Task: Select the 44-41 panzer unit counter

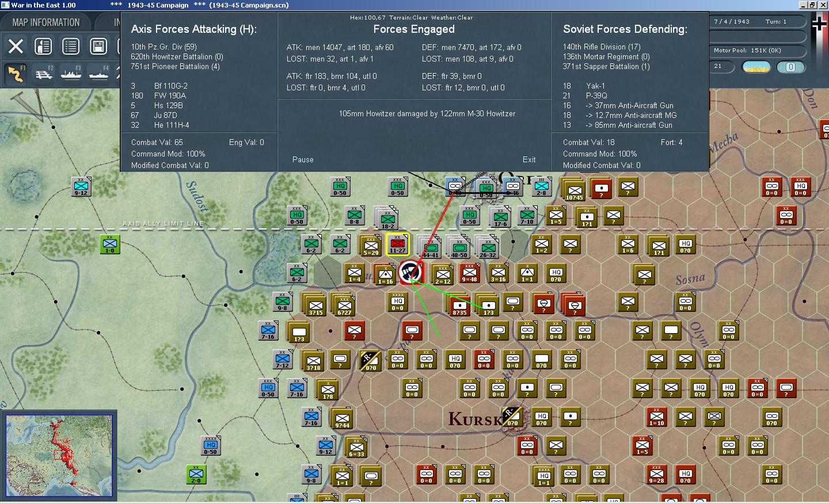Action: [x=430, y=246]
